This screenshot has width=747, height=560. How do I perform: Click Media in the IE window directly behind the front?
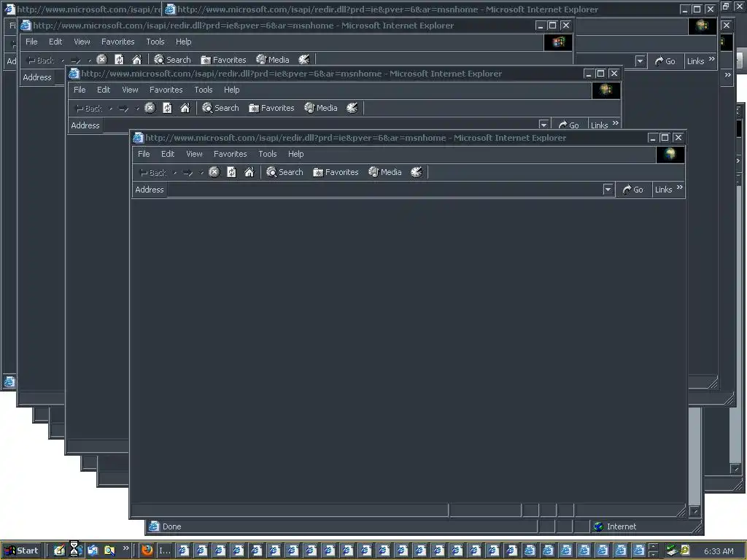(x=321, y=108)
